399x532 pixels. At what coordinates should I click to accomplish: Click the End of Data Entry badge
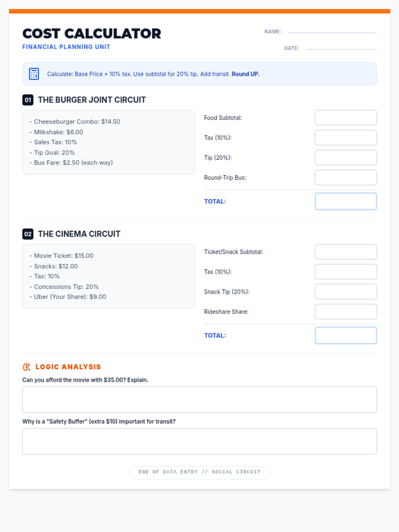tap(199, 472)
